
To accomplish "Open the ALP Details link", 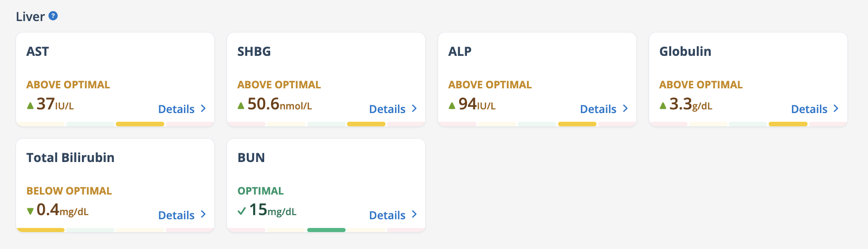I will tap(598, 109).
